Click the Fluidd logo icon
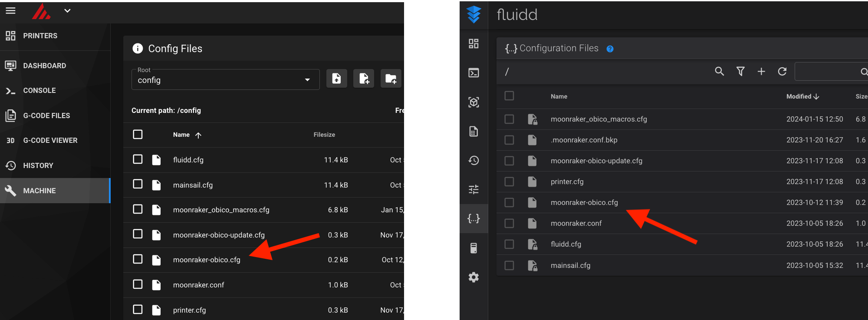The image size is (868, 320). [x=473, y=14]
